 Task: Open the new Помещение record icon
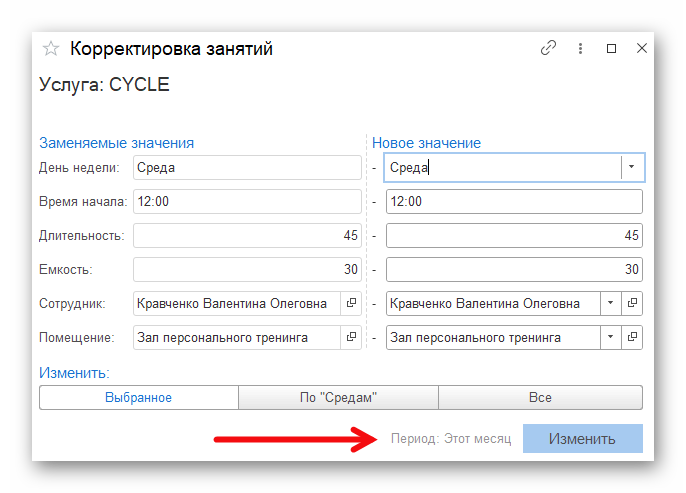pyautogui.click(x=632, y=337)
